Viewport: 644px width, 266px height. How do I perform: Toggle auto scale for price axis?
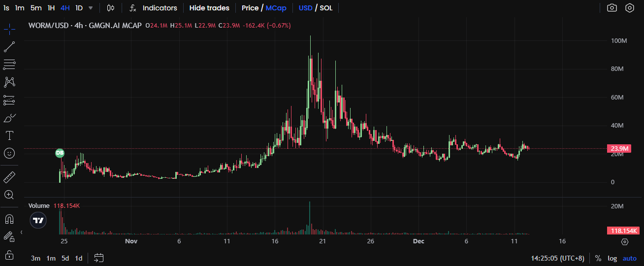(629, 258)
